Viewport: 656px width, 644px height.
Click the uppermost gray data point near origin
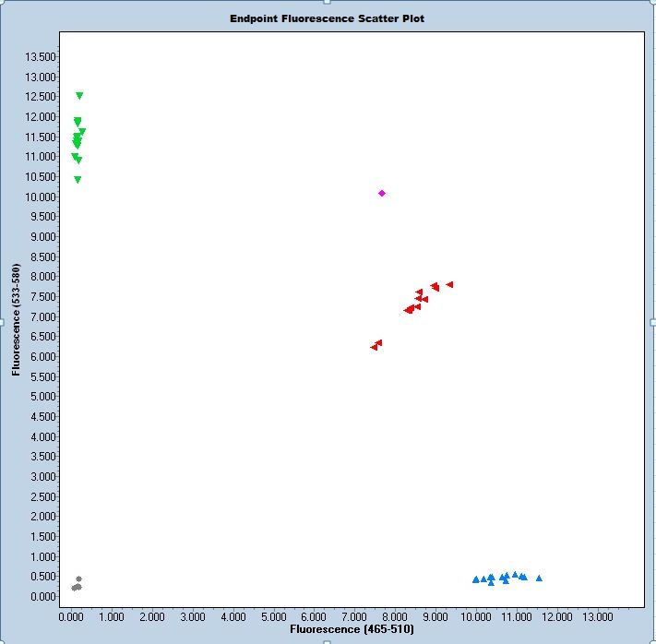click(79, 578)
